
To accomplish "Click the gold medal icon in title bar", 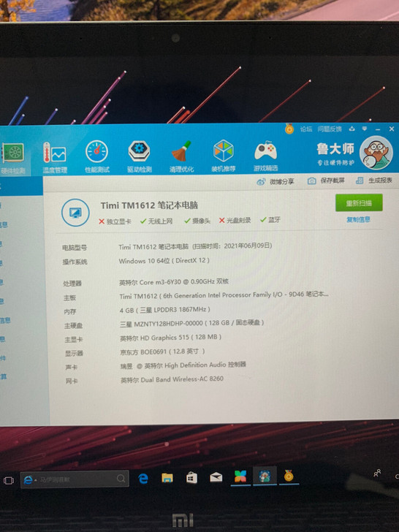I will (289, 129).
